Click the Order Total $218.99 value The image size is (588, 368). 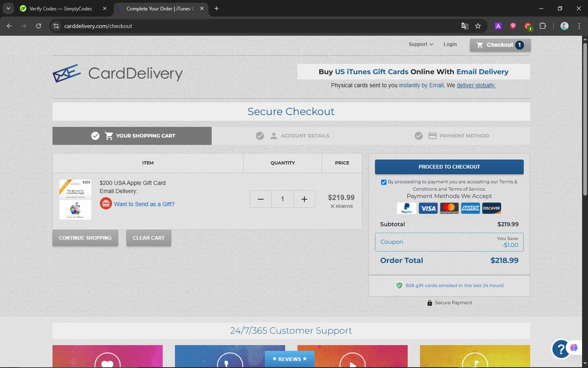[505, 261]
